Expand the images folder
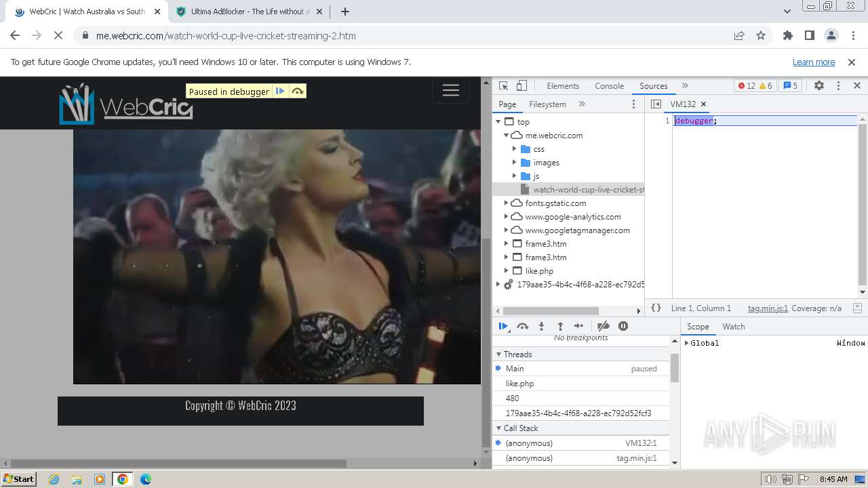The height and width of the screenshot is (488, 868). (x=514, y=163)
